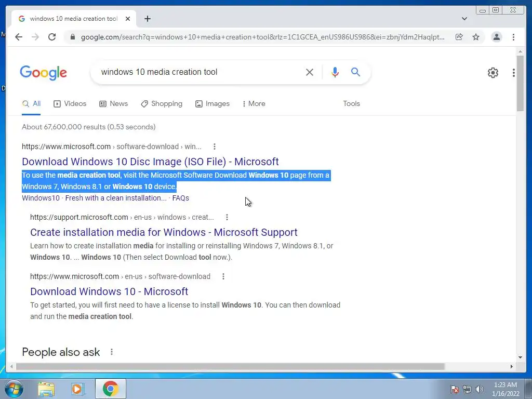Viewport: 532px width, 399px height.
Task: Open Download Windows 10 Disc Image (ISO File) link
Action: pyautogui.click(x=150, y=162)
